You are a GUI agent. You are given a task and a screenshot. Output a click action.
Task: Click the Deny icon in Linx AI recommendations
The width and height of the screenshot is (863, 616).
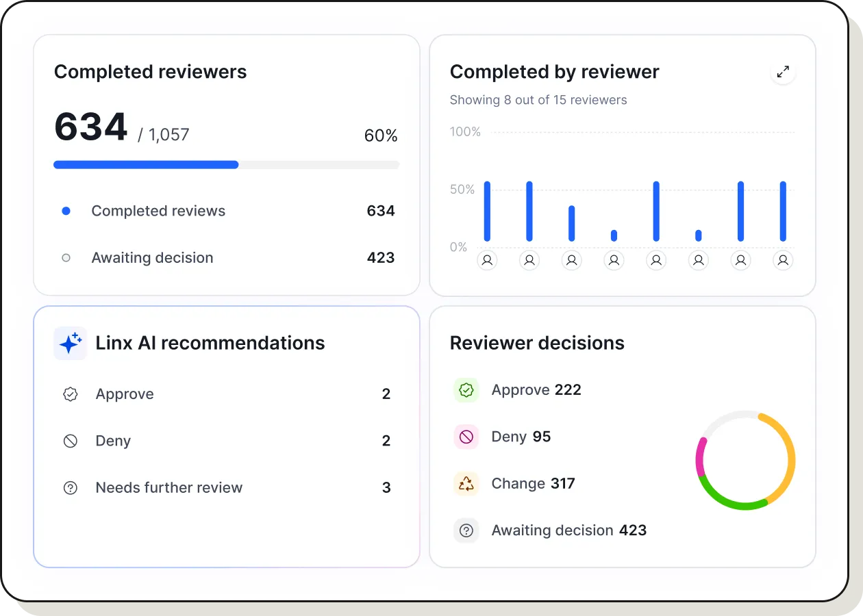[x=71, y=441]
